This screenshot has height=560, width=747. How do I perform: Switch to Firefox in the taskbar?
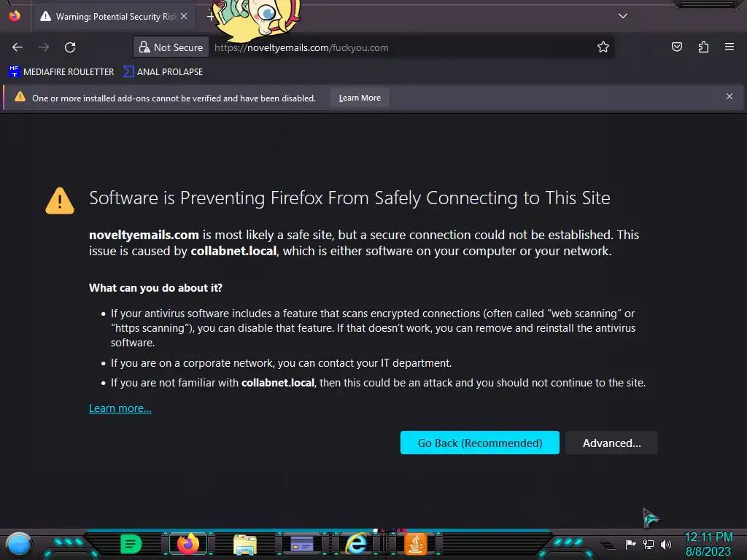tap(187, 544)
